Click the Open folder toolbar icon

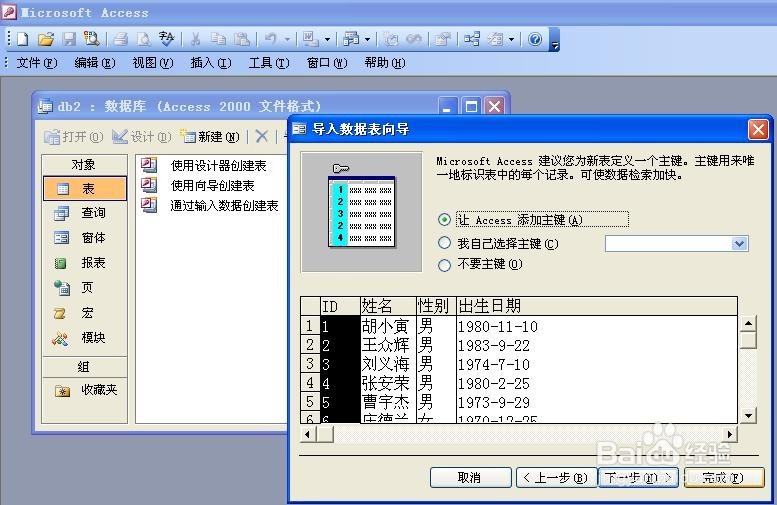46,39
